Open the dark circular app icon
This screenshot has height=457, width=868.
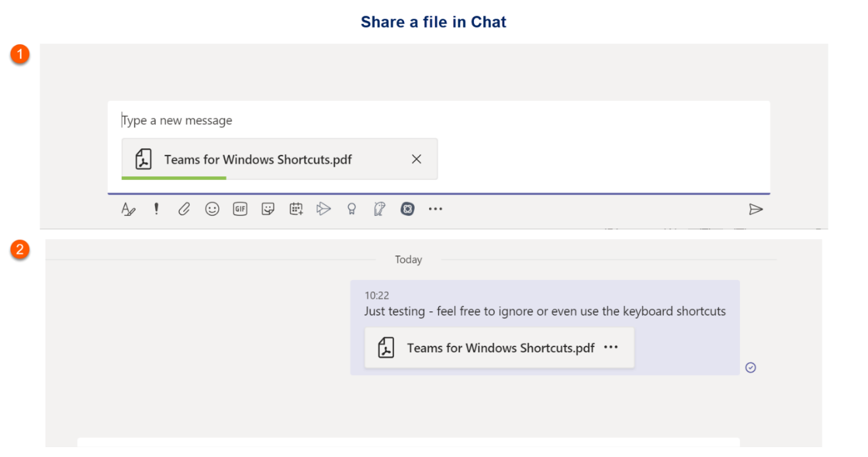(x=407, y=209)
